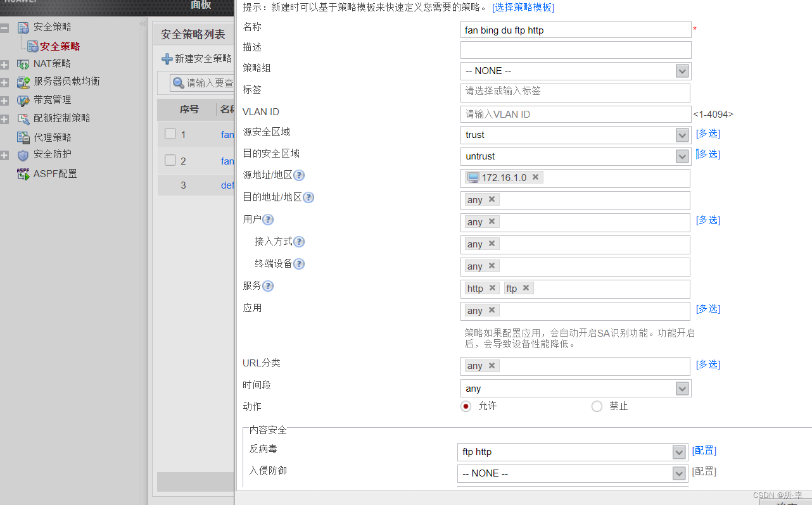Select the 允许 action radio button
812x505 pixels.
tap(466, 406)
